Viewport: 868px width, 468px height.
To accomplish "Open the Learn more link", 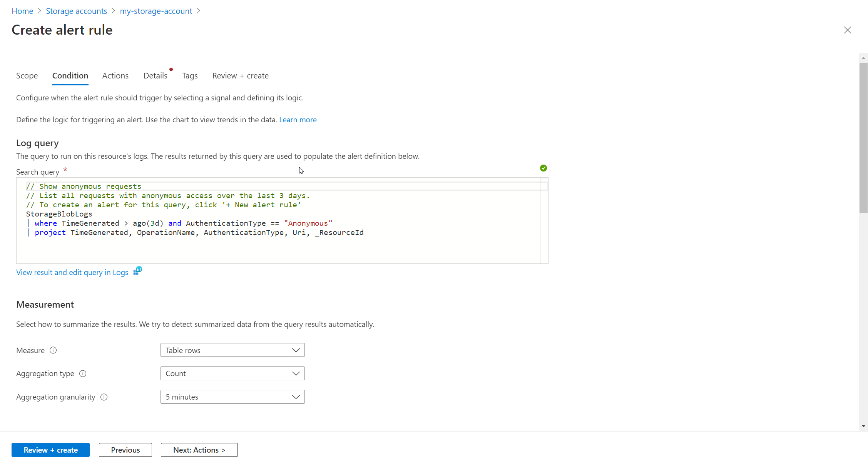I will 298,120.
